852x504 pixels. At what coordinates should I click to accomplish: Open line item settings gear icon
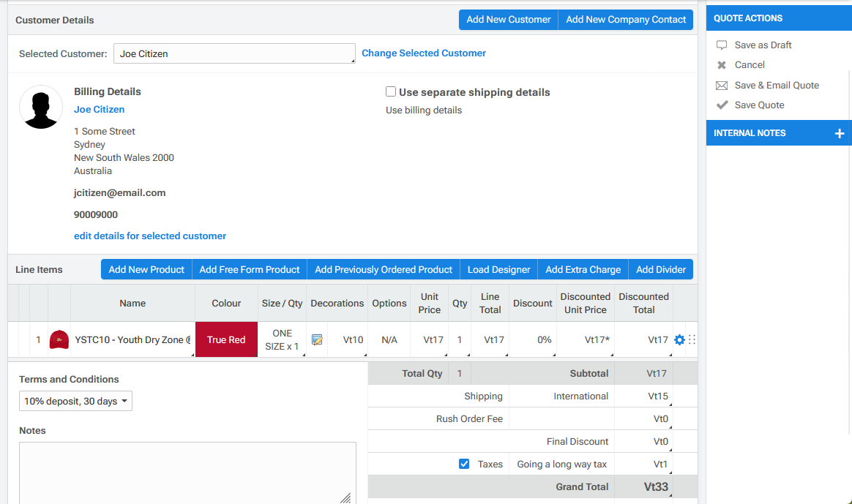679,339
